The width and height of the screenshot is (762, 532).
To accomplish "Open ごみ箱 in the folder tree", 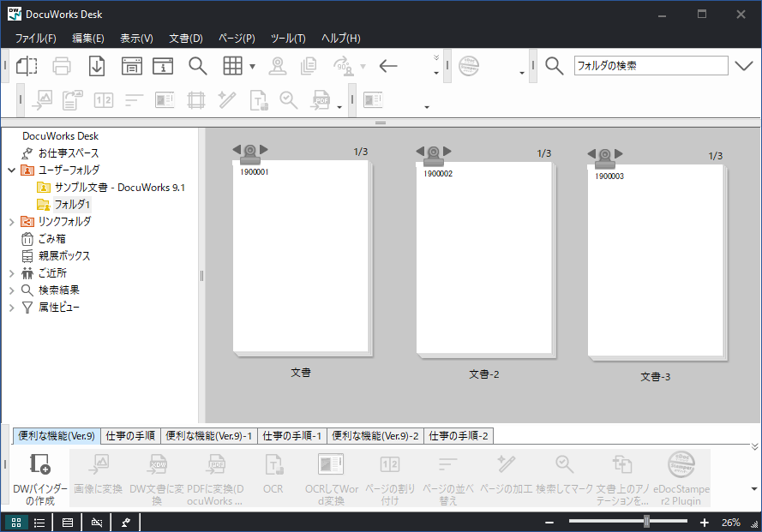I will click(52, 238).
